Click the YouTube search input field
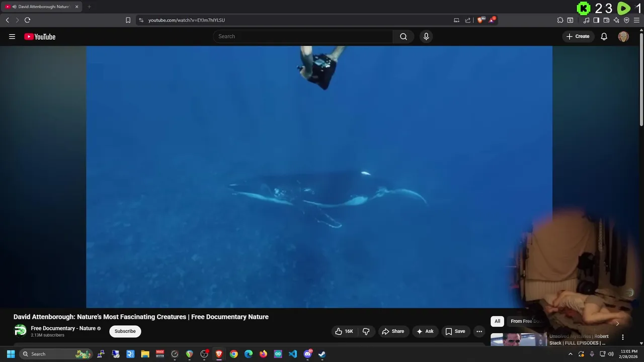This screenshot has height=362, width=644. pos(303,36)
